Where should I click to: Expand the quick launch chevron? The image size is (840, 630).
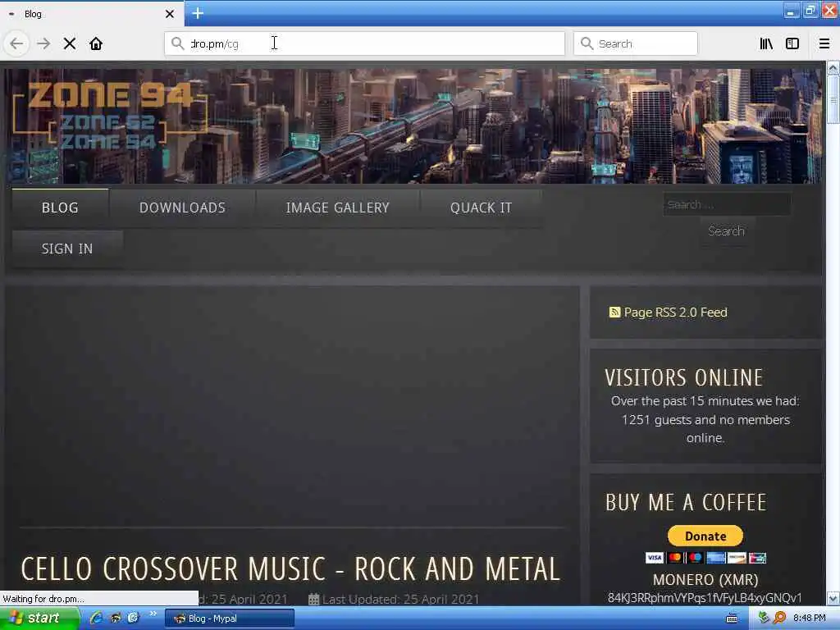click(x=153, y=614)
